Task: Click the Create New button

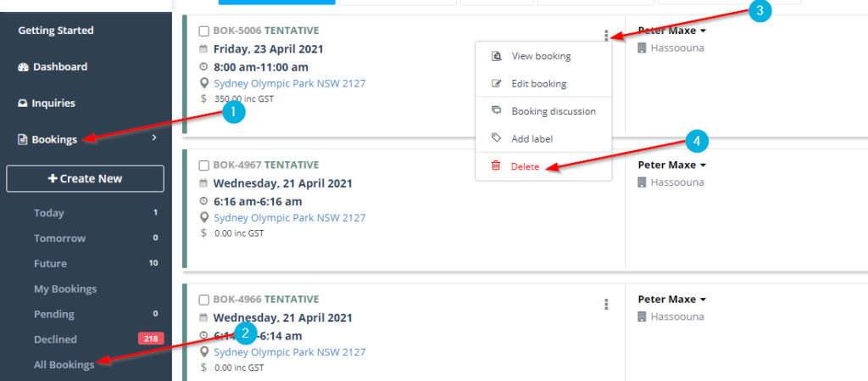Action: [x=86, y=178]
